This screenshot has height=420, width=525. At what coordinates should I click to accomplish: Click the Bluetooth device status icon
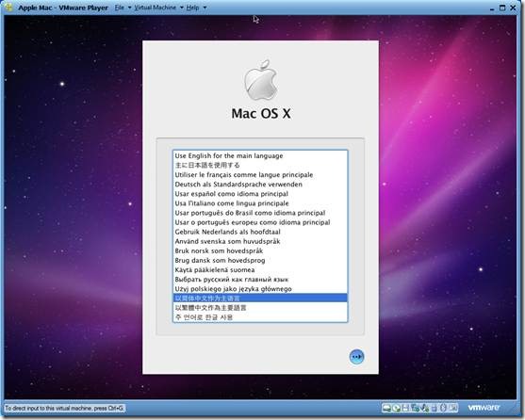point(443,408)
